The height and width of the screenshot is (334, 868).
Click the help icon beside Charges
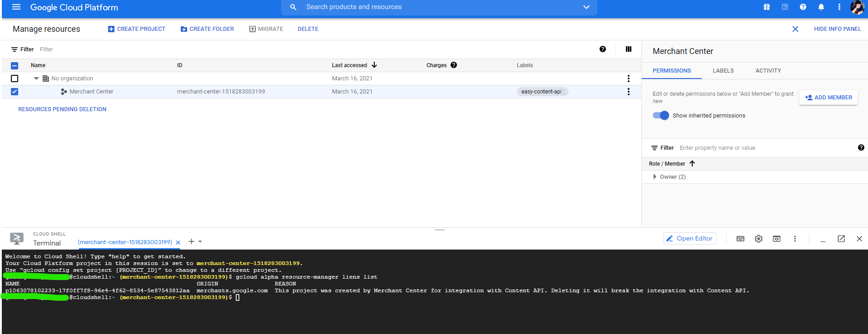pyautogui.click(x=454, y=65)
